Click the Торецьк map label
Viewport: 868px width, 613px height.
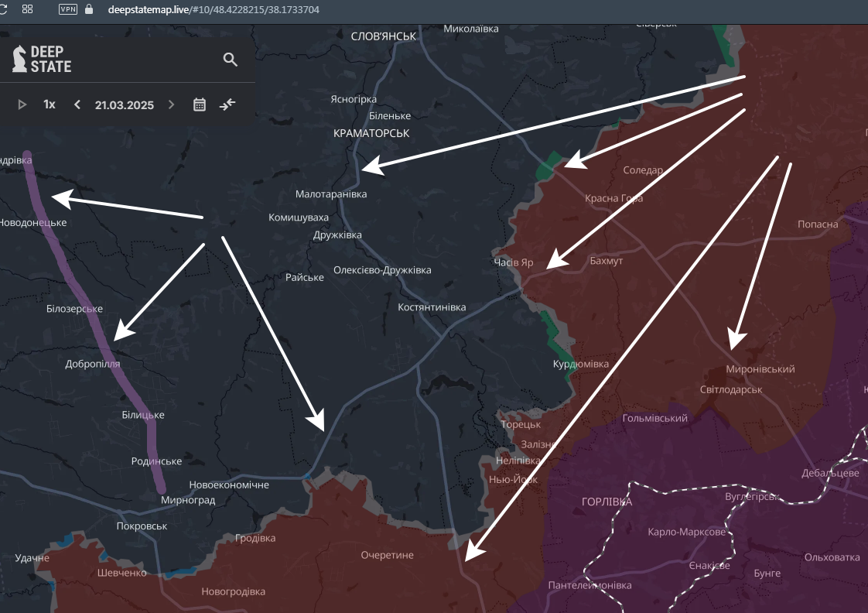pos(521,425)
